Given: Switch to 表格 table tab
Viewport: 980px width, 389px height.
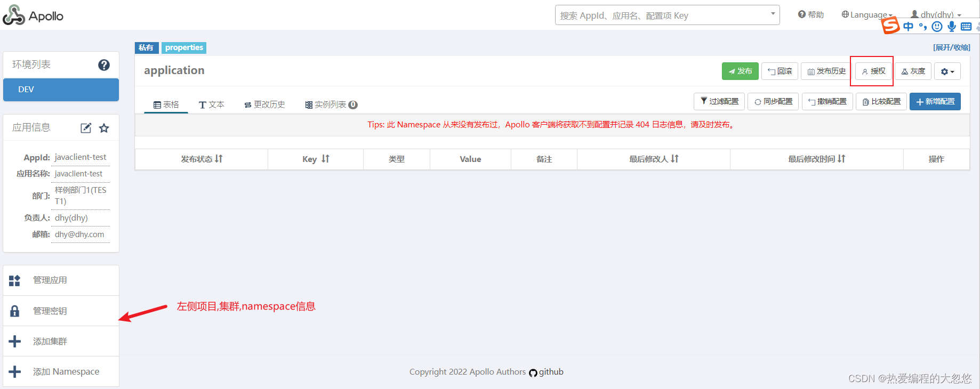Looking at the screenshot, I should click(166, 104).
